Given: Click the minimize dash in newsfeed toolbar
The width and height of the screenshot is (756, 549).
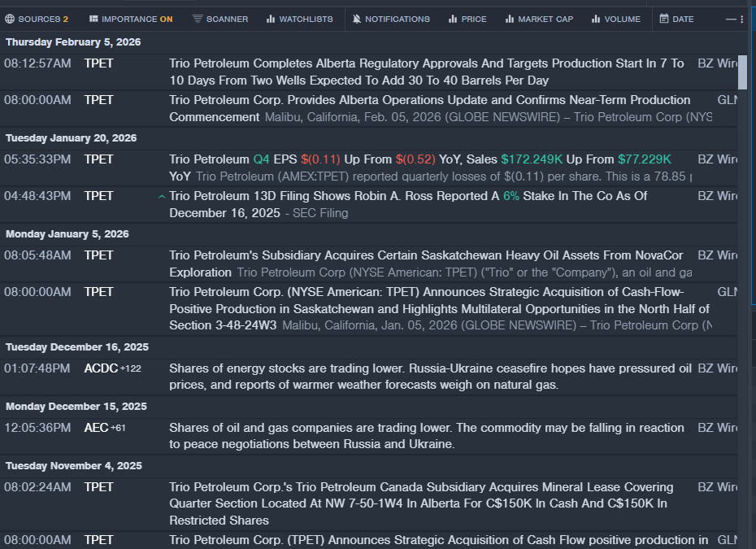Looking at the screenshot, I should pos(731,19).
